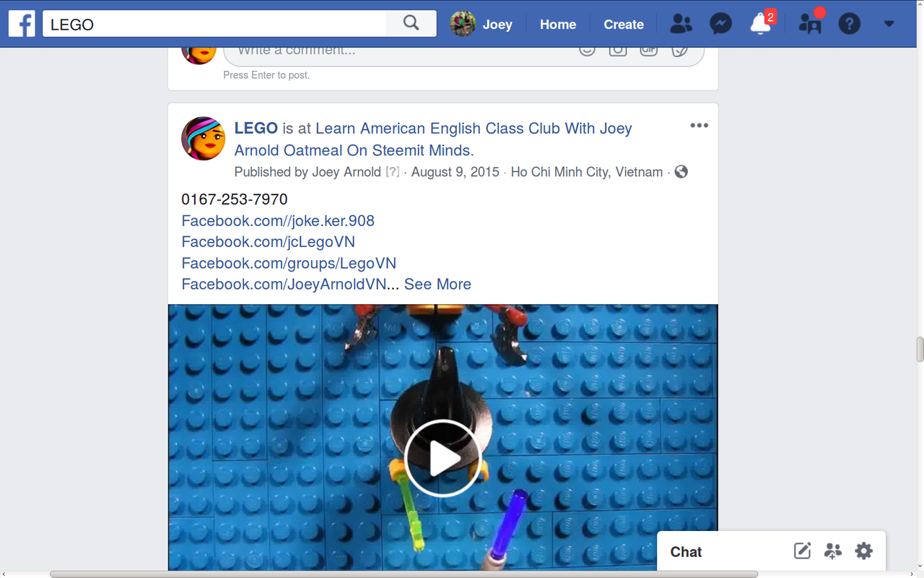Screen dimensions: 924x578
Task: Create a new chat group icon
Action: pyautogui.click(x=833, y=551)
